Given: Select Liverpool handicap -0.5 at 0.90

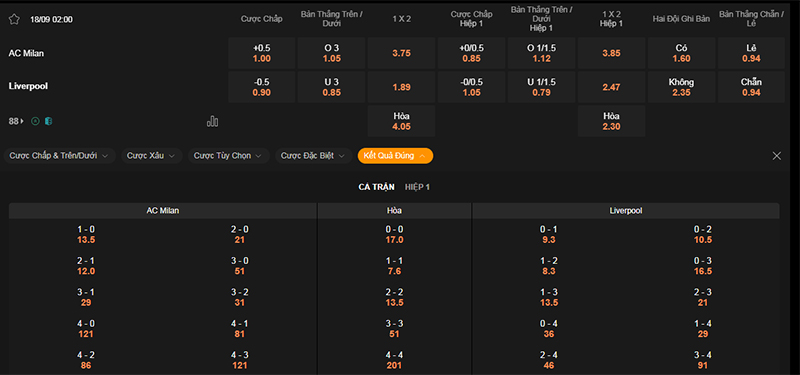Looking at the screenshot, I should (261, 87).
